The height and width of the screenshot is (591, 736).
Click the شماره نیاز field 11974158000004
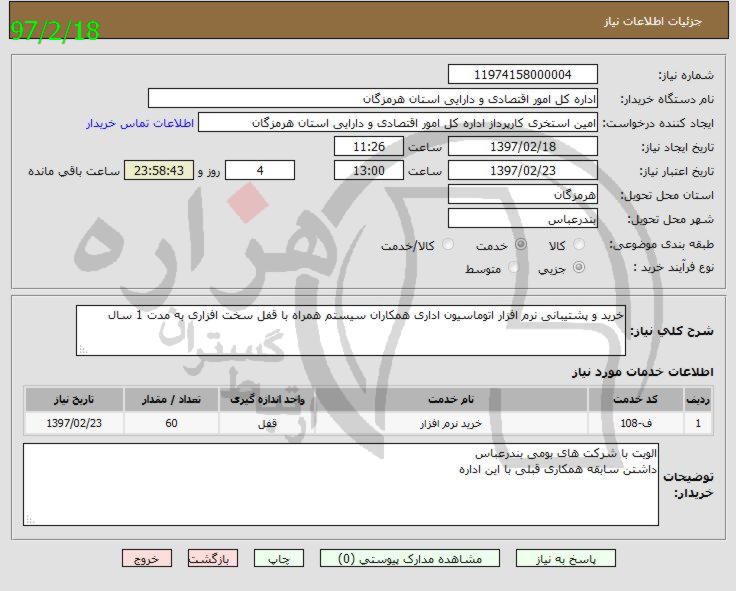523,75
